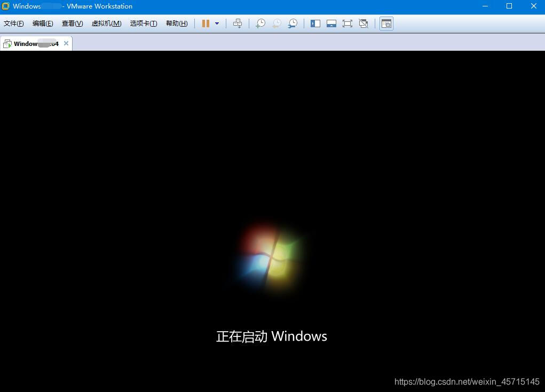This screenshot has width=545, height=392.
Task: Open the snapshot manager
Action: point(293,23)
